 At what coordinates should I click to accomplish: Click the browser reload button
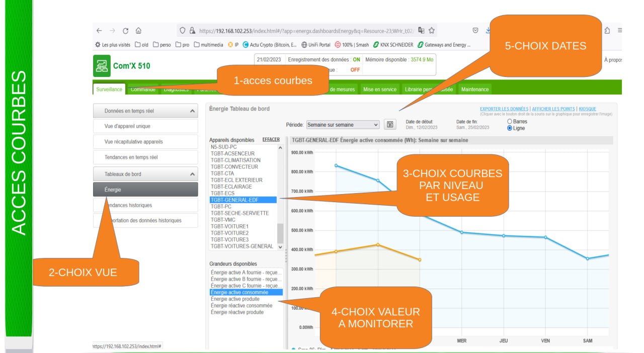(126, 31)
